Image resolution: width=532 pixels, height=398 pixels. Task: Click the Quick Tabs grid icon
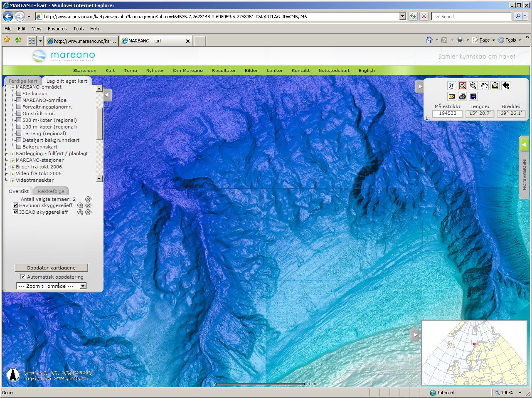(32, 41)
